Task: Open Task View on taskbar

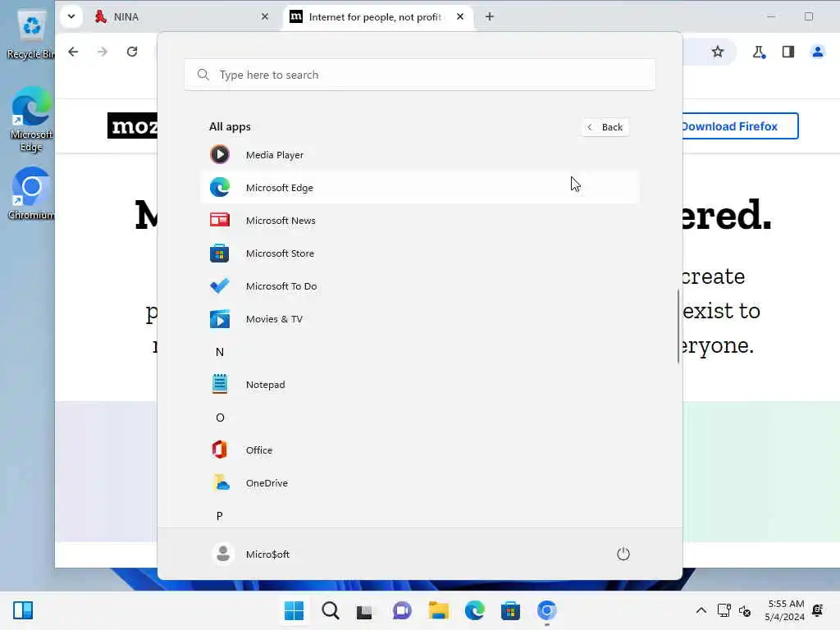Action: pos(366,610)
